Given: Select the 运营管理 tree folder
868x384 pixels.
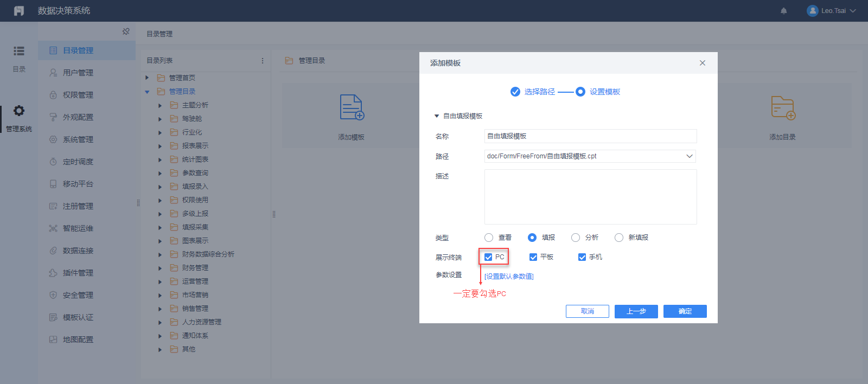Looking at the screenshot, I should (x=195, y=281).
